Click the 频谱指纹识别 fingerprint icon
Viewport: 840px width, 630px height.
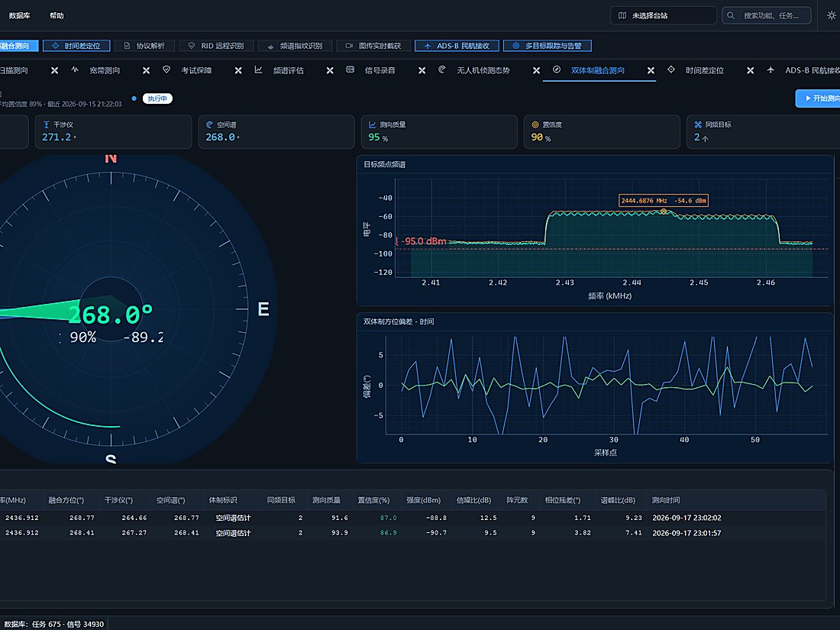click(x=270, y=46)
